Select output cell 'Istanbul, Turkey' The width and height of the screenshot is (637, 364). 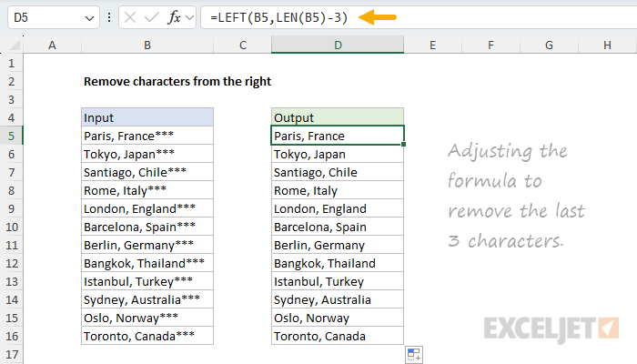(x=338, y=281)
